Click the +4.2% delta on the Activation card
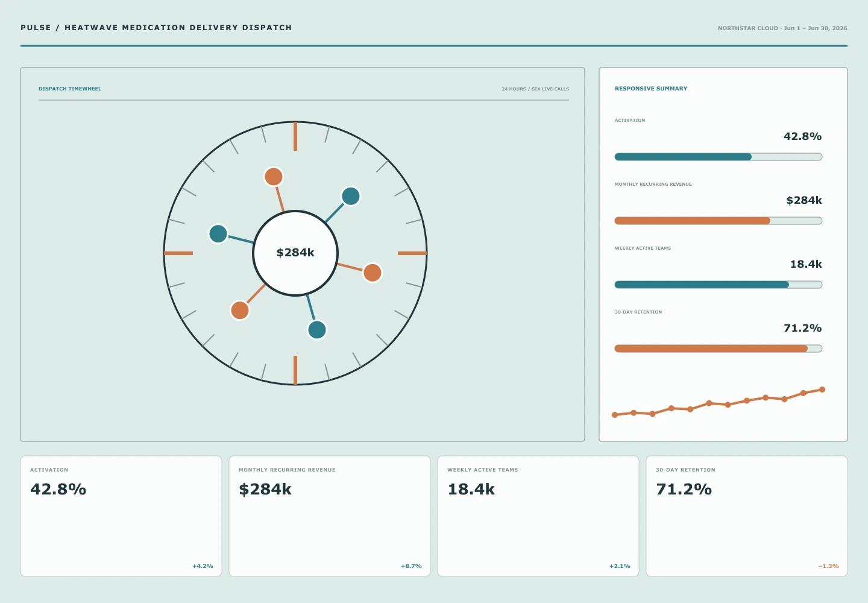 [x=203, y=566]
